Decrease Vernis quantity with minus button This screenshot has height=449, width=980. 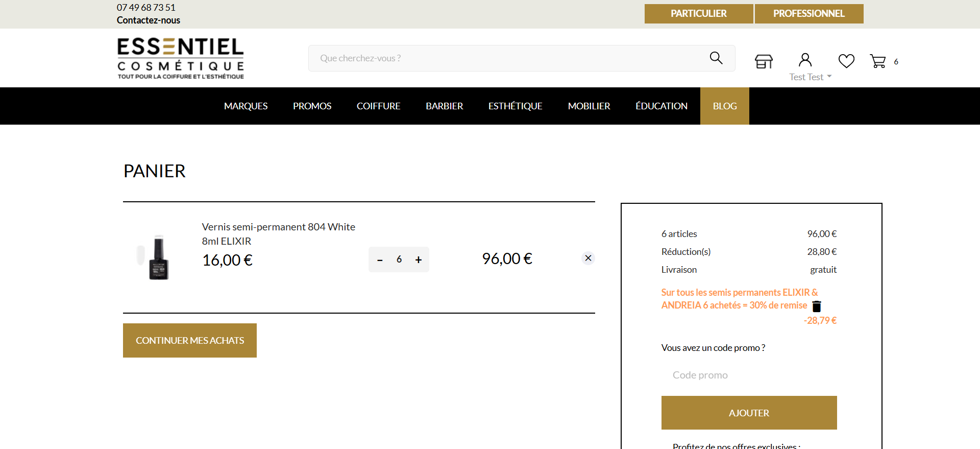(x=380, y=260)
